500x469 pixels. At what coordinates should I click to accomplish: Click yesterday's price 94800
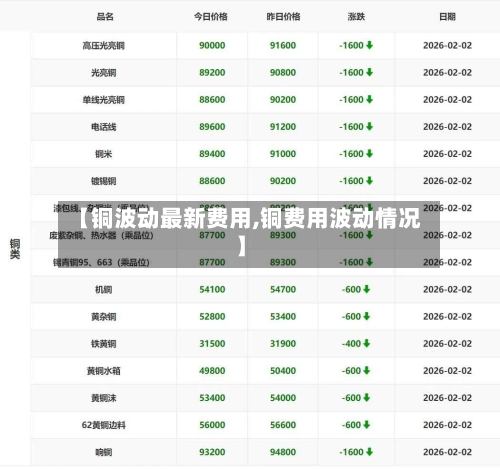(283, 452)
